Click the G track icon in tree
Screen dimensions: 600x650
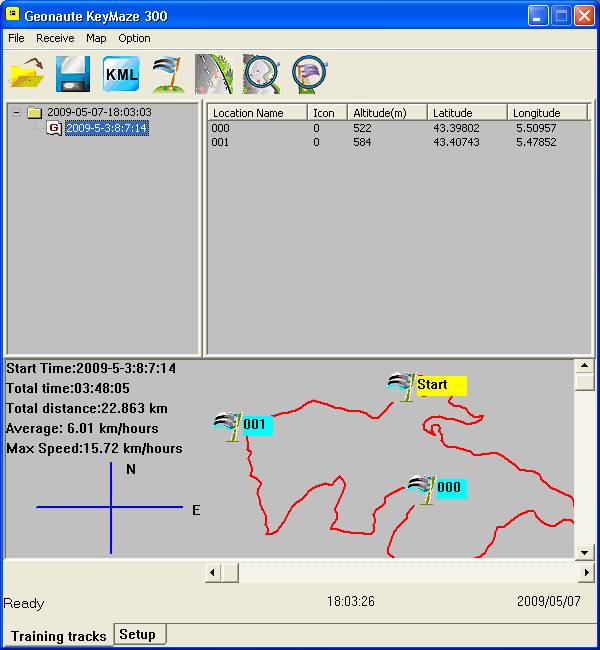(x=54, y=128)
